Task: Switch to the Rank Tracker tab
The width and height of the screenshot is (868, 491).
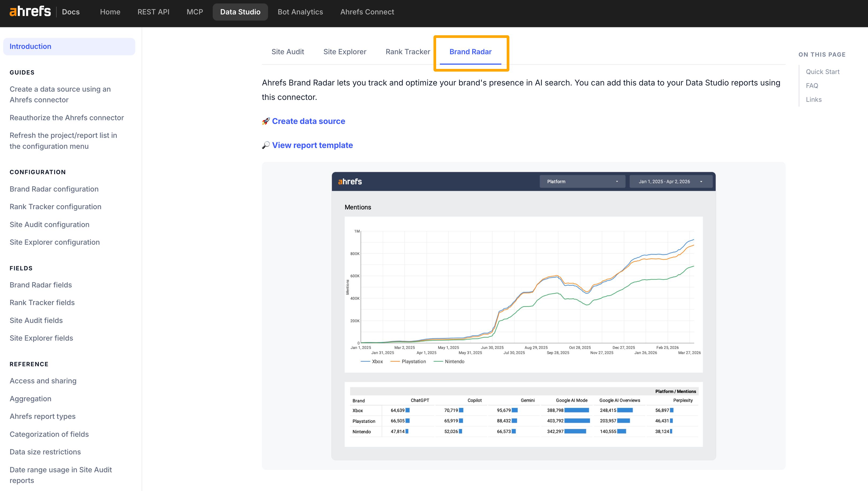Action: [x=408, y=52]
